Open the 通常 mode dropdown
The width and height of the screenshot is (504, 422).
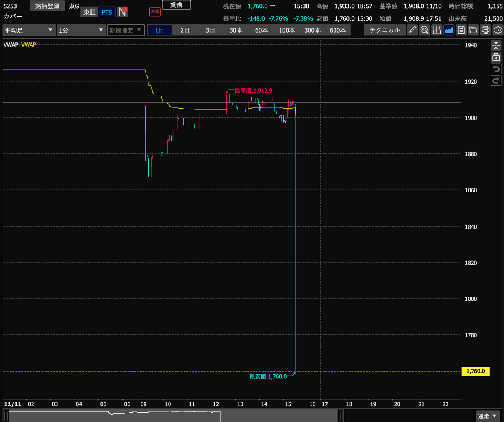[487, 416]
